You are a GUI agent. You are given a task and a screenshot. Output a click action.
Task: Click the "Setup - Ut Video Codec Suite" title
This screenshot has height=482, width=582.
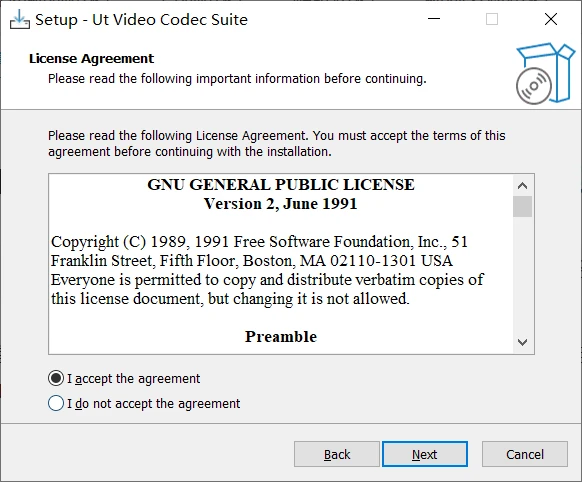pyautogui.click(x=141, y=20)
